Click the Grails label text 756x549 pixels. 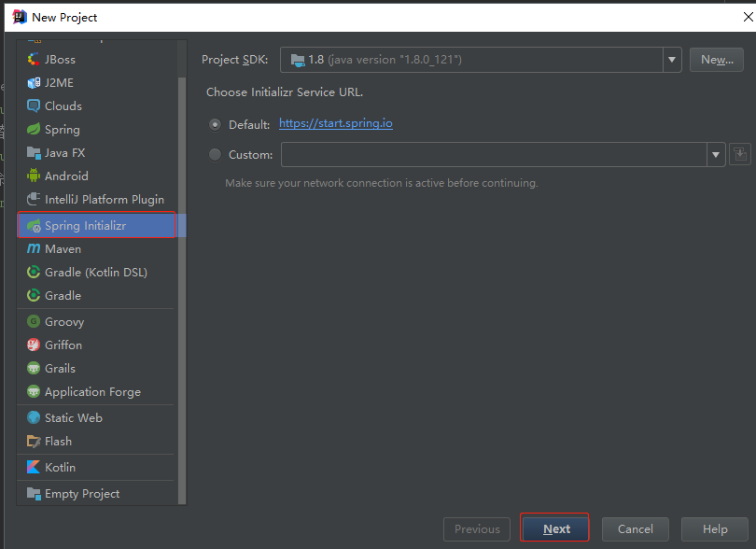point(60,368)
